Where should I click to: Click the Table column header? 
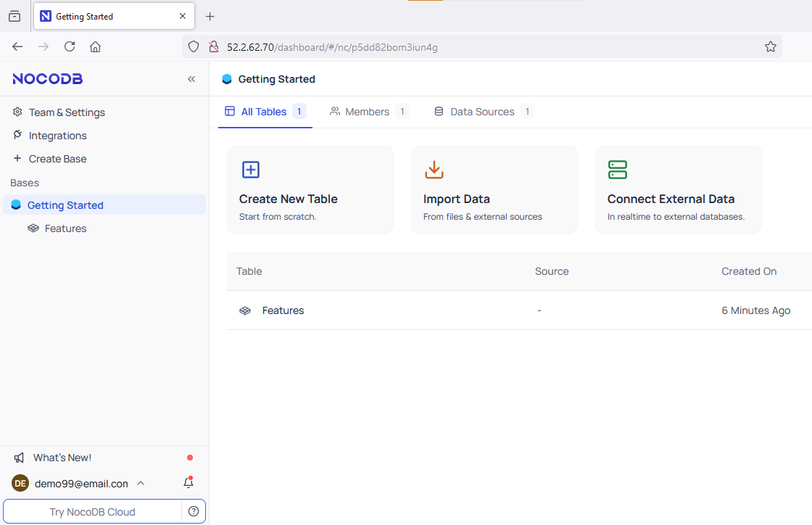click(249, 271)
